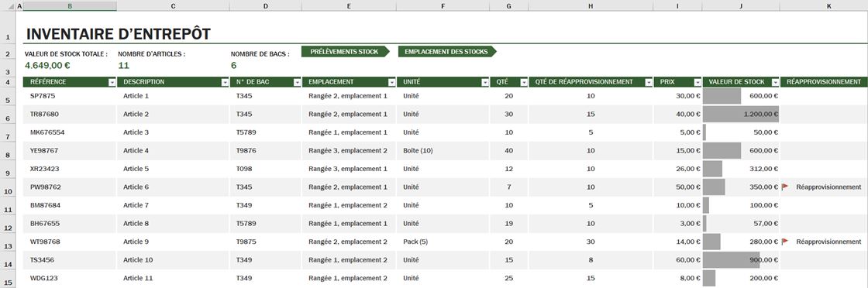Select price cell 26,00 €
Screen dimensions: 868x288
click(x=677, y=169)
